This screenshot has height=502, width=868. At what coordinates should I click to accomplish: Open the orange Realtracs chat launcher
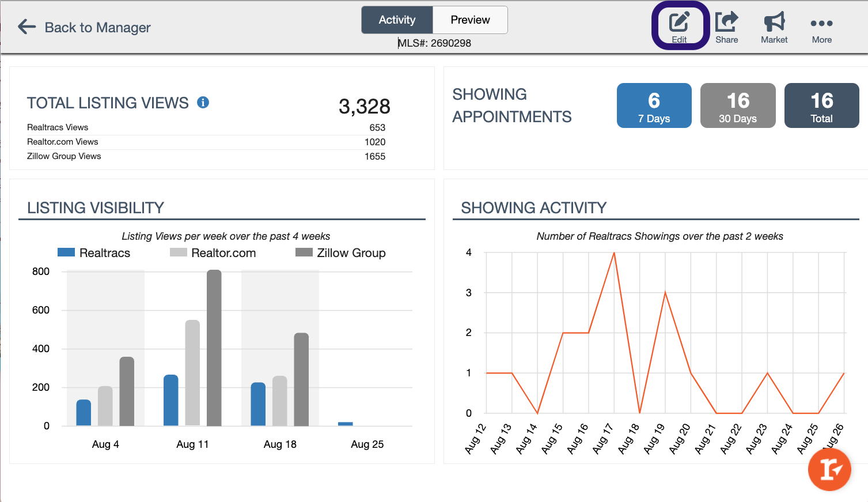(x=829, y=469)
